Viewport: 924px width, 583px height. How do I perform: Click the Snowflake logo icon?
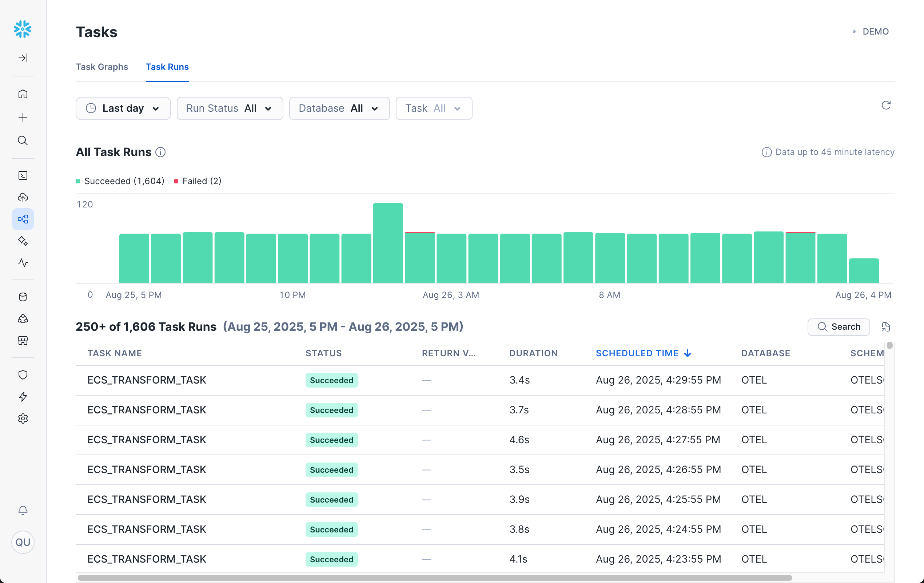[x=23, y=29]
